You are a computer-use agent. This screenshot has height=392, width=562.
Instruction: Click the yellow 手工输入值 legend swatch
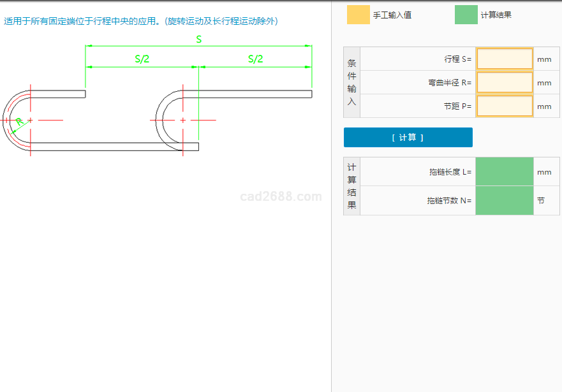[358, 15]
